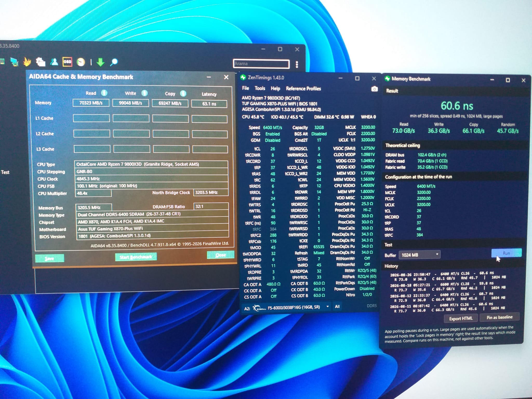The width and height of the screenshot is (532, 399).
Task: Minimize the AIDA64 Cache & Memory Benchmark dialog
Action: [x=209, y=77]
